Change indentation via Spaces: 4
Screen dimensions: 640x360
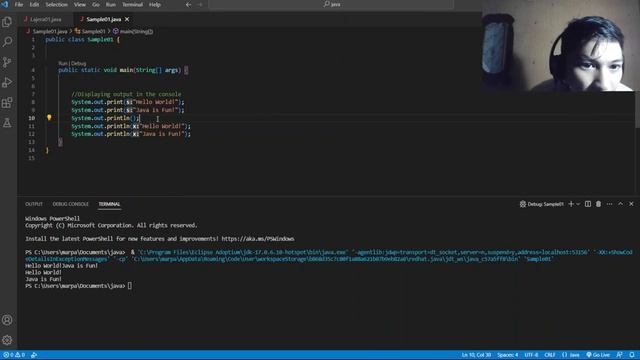[x=507, y=355]
